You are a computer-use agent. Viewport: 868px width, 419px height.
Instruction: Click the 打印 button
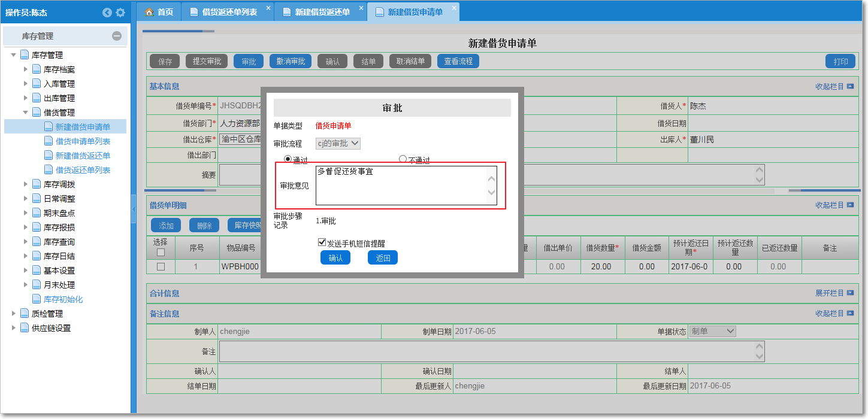840,62
